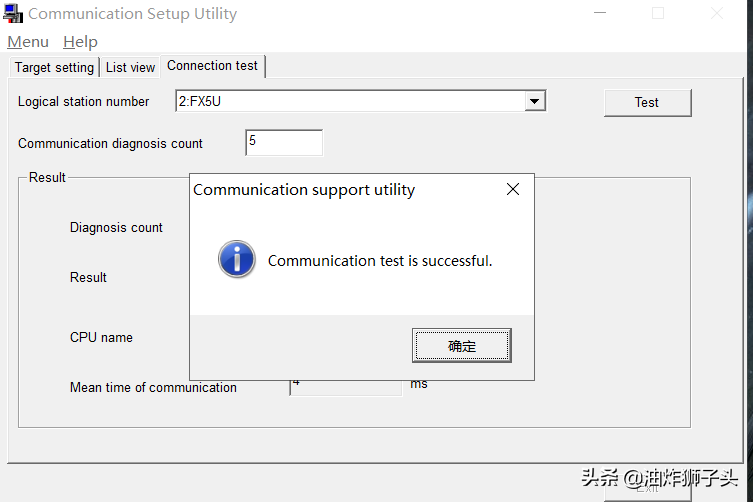
Task: Click the Communication support utility dialog title
Action: [304, 189]
